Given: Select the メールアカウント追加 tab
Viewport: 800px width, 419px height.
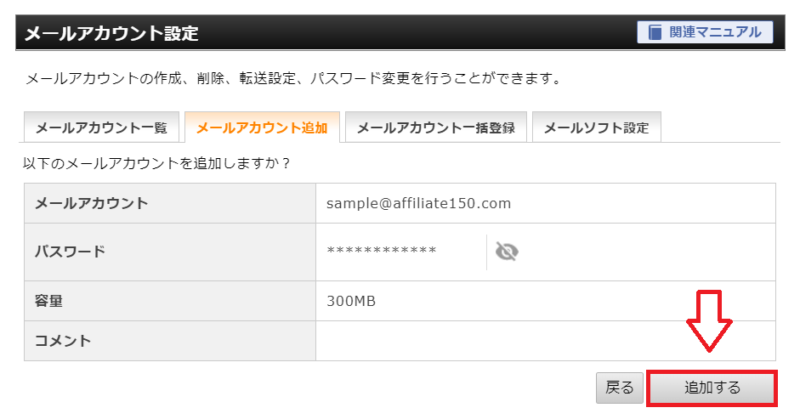Looking at the screenshot, I should (263, 128).
